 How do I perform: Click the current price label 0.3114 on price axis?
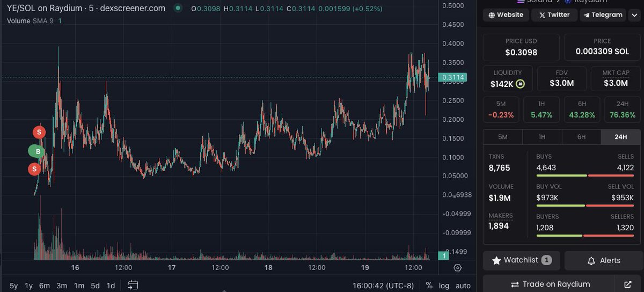(x=453, y=78)
